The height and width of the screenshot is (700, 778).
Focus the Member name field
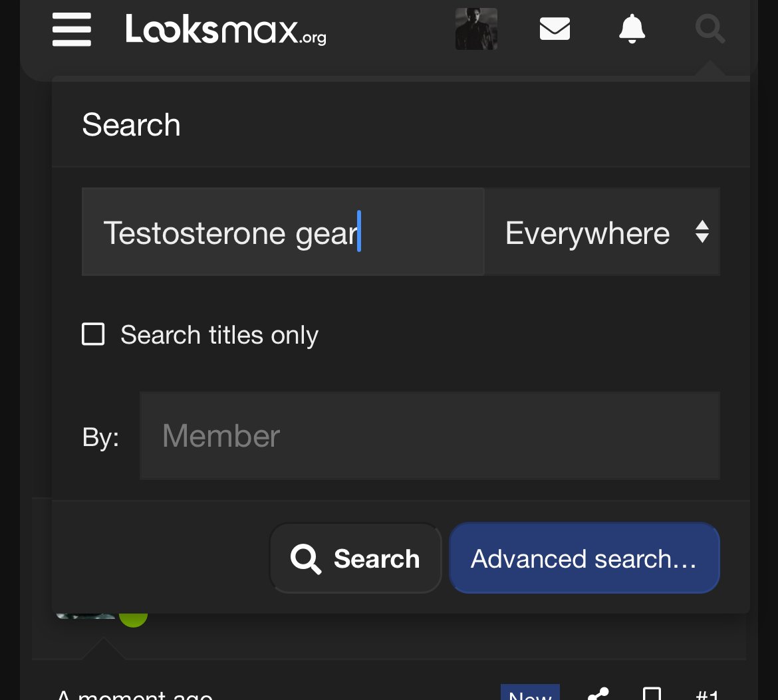430,436
